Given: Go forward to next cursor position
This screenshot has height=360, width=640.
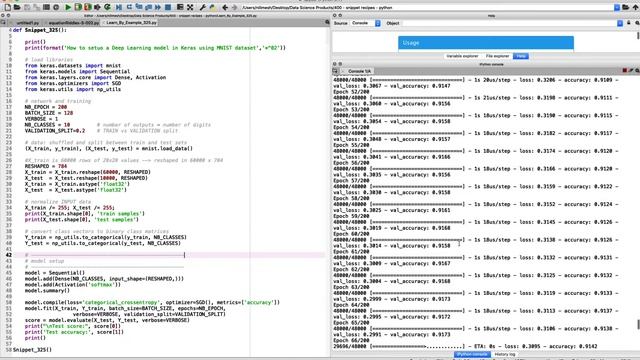Looking at the screenshot, I should click(x=234, y=7).
